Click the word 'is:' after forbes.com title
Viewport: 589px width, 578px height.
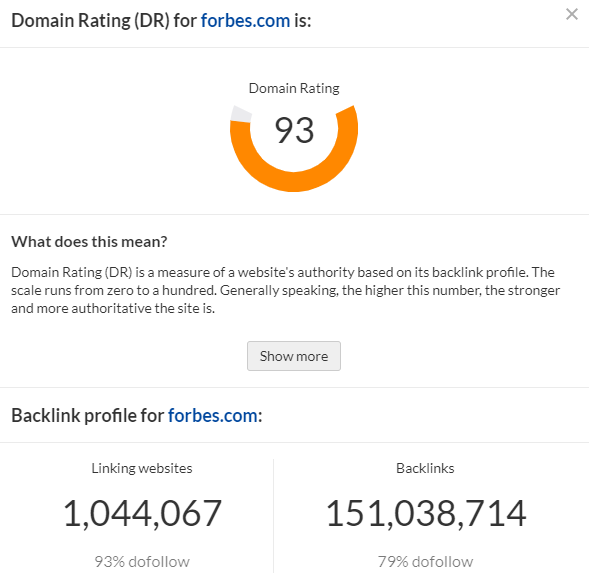(x=302, y=21)
